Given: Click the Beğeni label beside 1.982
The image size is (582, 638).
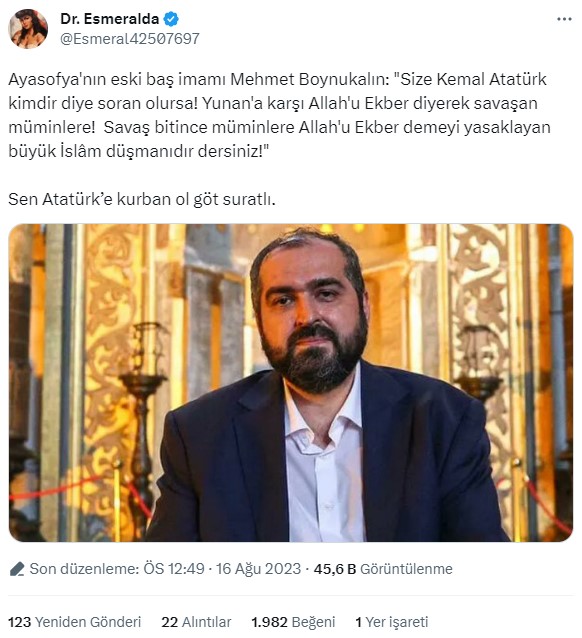Looking at the screenshot, I should [313, 622].
